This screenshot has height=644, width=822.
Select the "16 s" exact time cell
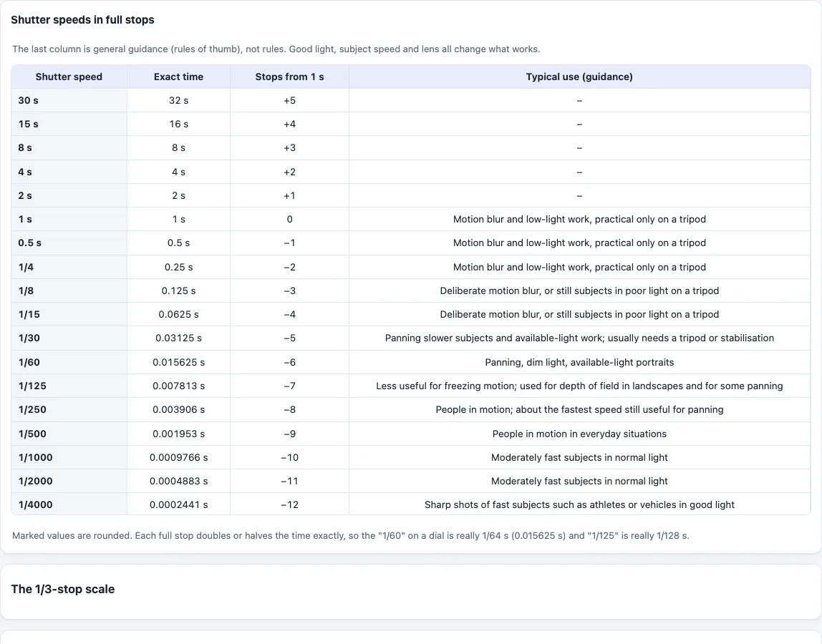[x=178, y=125]
